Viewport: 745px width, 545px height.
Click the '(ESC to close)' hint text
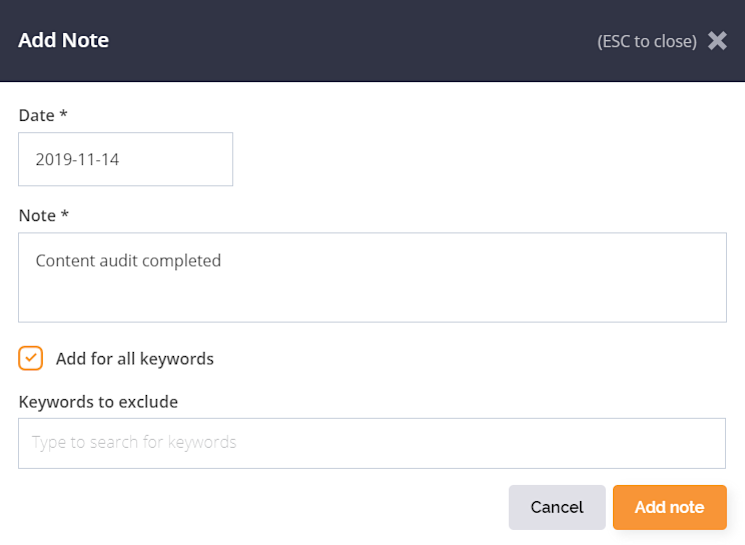pyautogui.click(x=646, y=41)
